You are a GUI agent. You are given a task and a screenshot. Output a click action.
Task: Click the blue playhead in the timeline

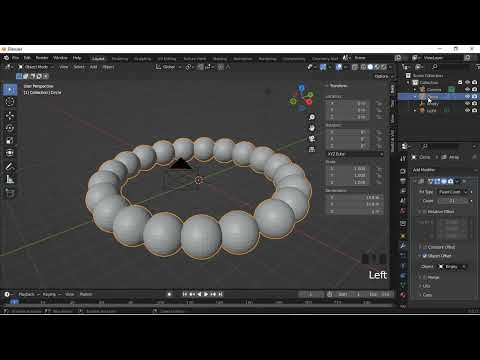tap(14, 302)
